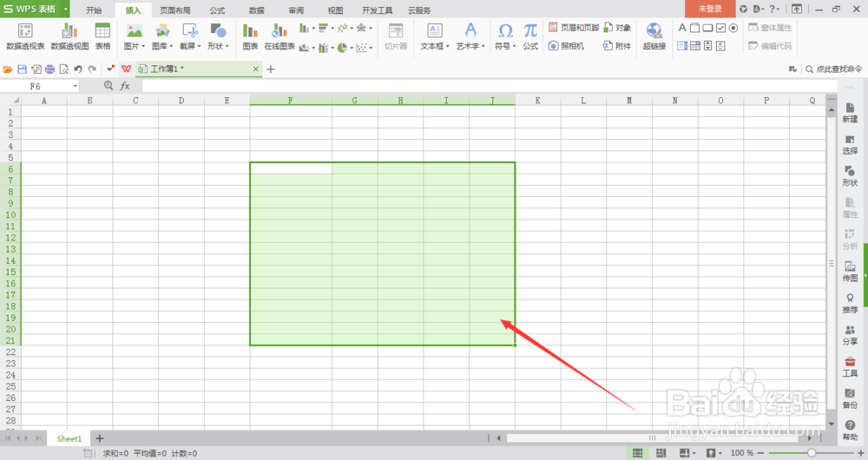Select column K header
The height and width of the screenshot is (460, 868).
tap(537, 100)
